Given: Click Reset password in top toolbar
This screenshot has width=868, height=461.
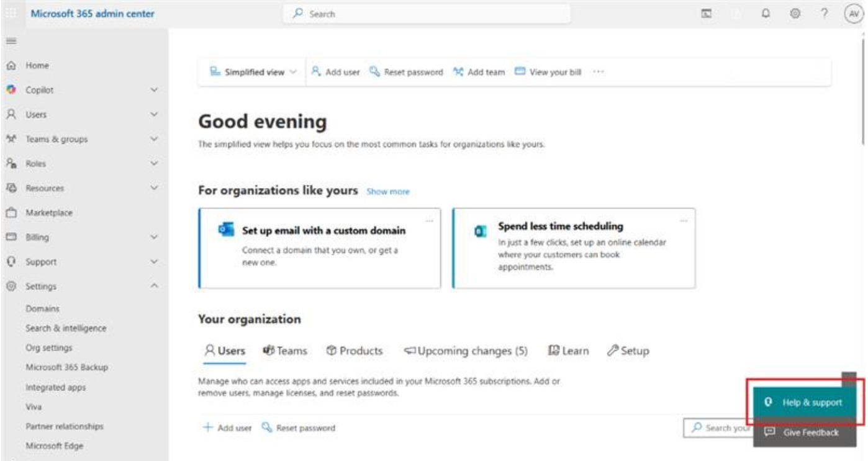Looking at the screenshot, I should (x=406, y=72).
